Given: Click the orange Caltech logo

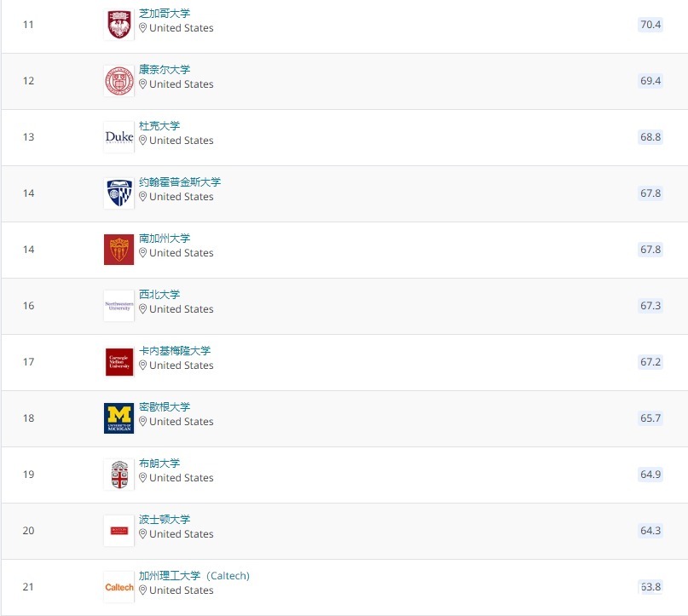Looking at the screenshot, I should [x=119, y=587].
